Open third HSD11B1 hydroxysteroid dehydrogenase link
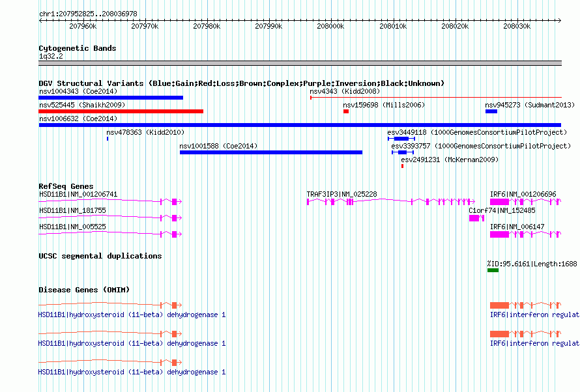This screenshot has width=580, height=392. 132,372
